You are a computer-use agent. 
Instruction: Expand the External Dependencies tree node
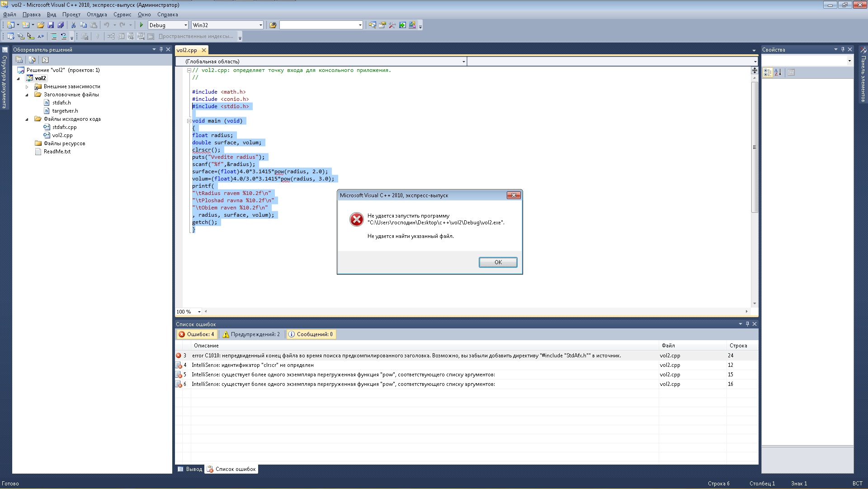[27, 86]
